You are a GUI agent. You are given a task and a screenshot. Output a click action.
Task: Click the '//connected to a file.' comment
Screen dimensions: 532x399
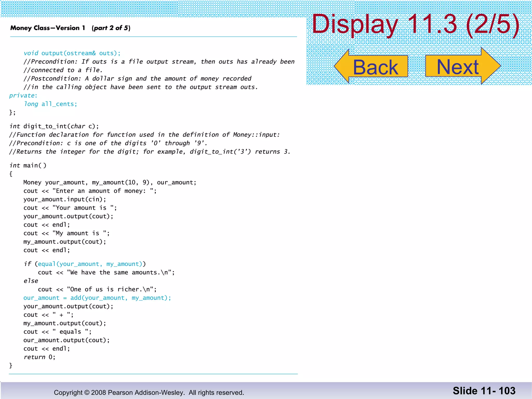point(63,70)
